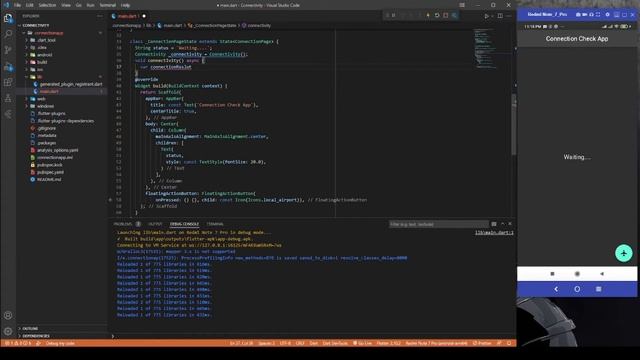Open the Manage gear in activity bar

tap(8, 331)
